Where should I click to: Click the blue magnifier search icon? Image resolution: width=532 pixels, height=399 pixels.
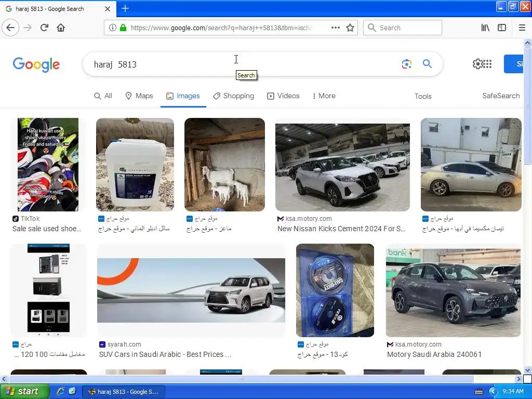[x=427, y=64]
